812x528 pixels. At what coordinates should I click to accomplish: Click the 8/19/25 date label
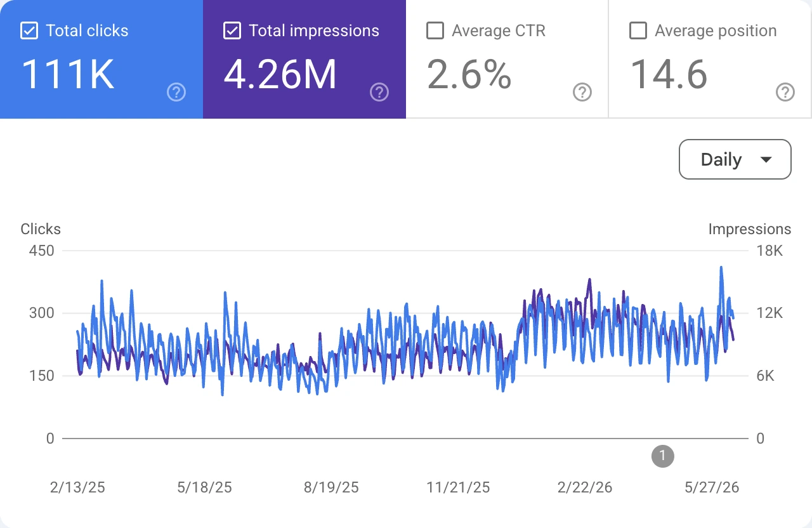pos(331,487)
